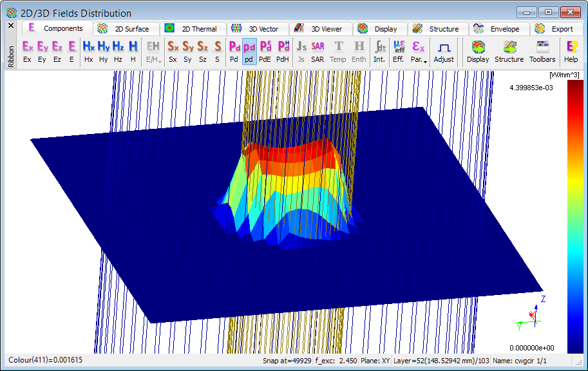Image resolution: width=588 pixels, height=371 pixels.
Task: Switch to the 2D Thermal tab
Action: pos(194,29)
